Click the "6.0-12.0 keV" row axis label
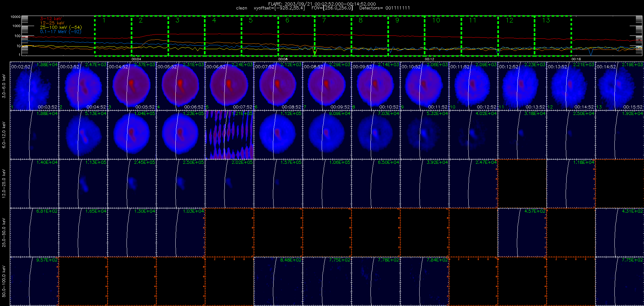This screenshot has height=306, width=644. point(4,135)
